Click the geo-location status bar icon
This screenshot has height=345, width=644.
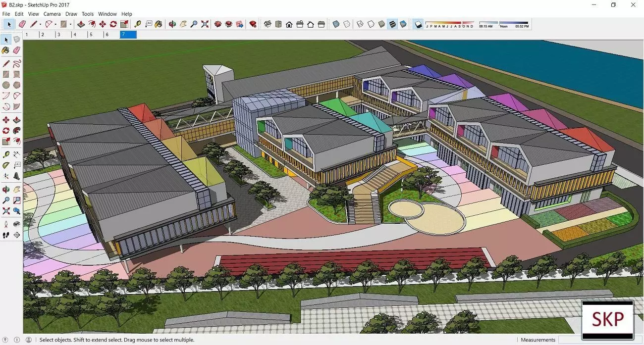(5, 340)
